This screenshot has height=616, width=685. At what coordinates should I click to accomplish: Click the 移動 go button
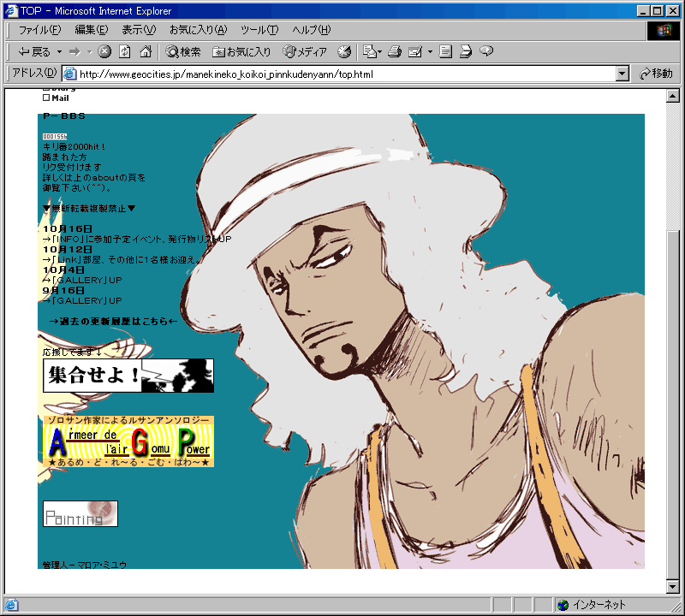click(656, 74)
